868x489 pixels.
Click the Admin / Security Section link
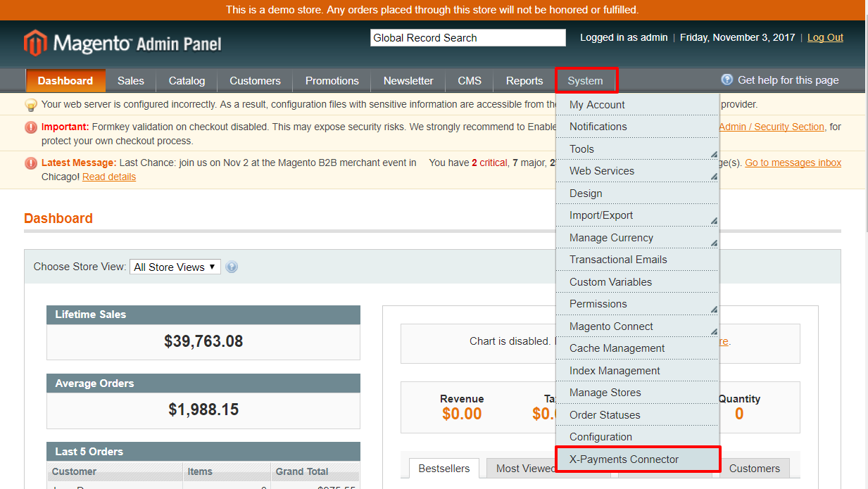coord(772,127)
